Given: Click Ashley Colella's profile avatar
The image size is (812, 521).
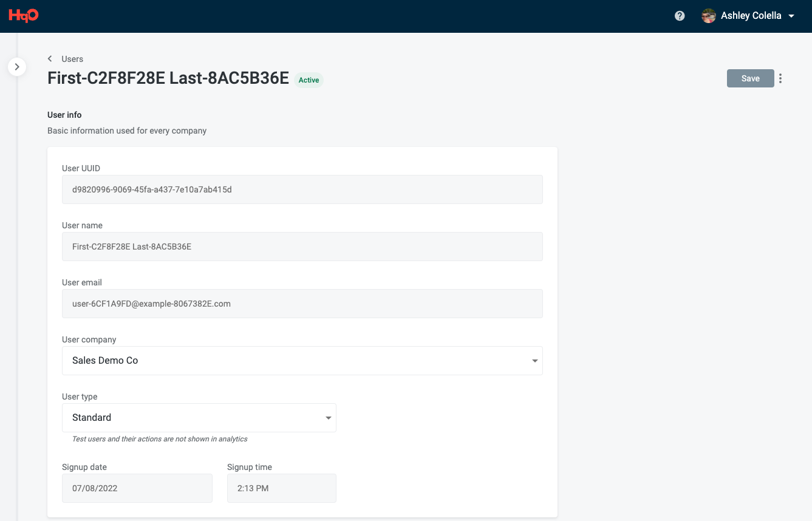Looking at the screenshot, I should click(708, 16).
